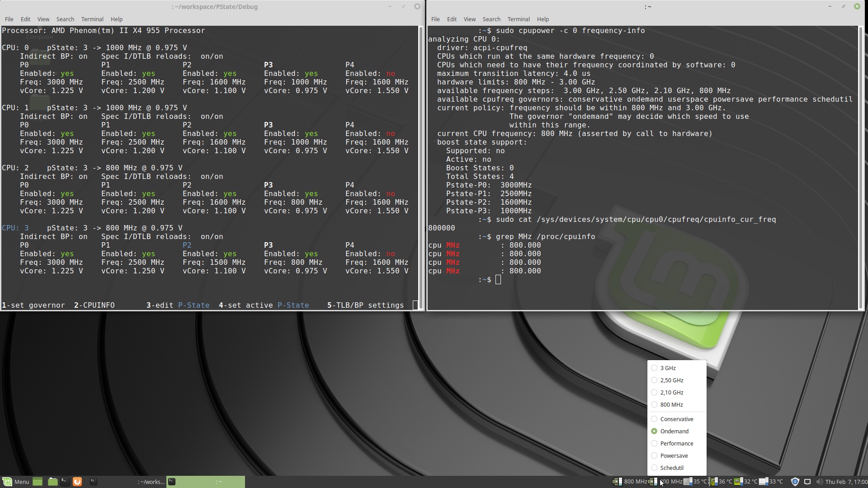The image size is (868, 488).
Task: Open the Mint Menu launcher
Action: (16, 482)
